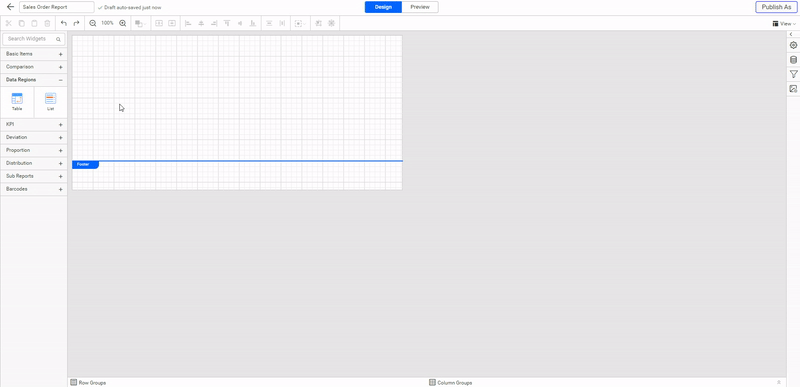This screenshot has width=800, height=387.
Task: Switch to the Preview tab
Action: pos(420,7)
